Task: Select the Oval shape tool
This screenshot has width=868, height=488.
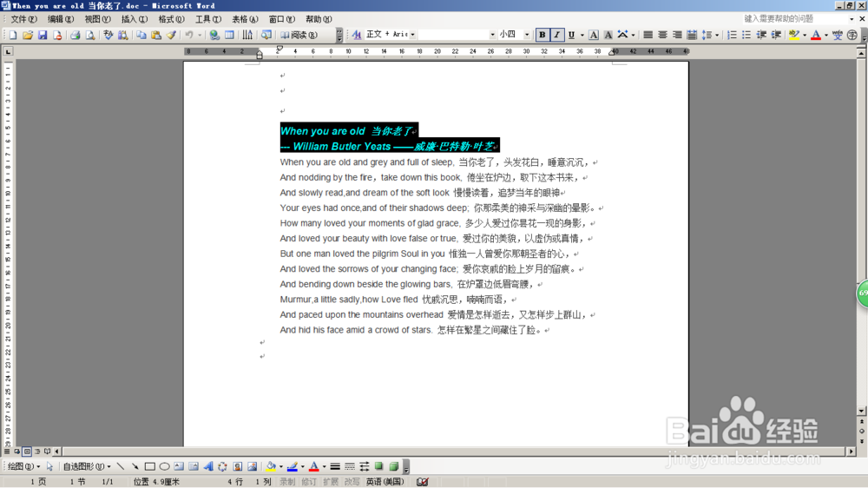Action: 164,466
